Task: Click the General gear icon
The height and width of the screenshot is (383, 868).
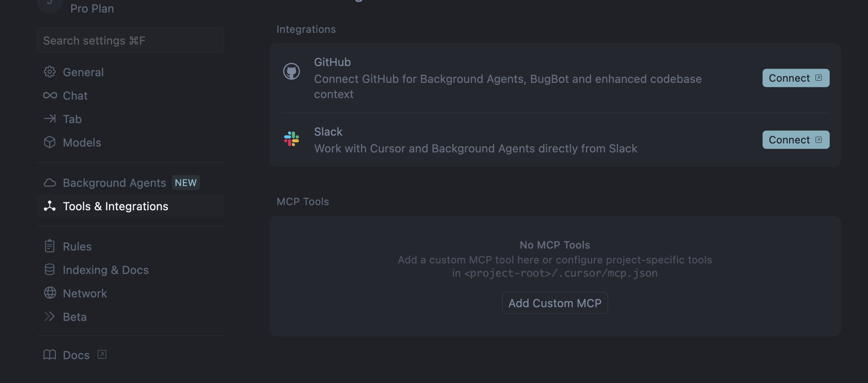Action: 50,72
